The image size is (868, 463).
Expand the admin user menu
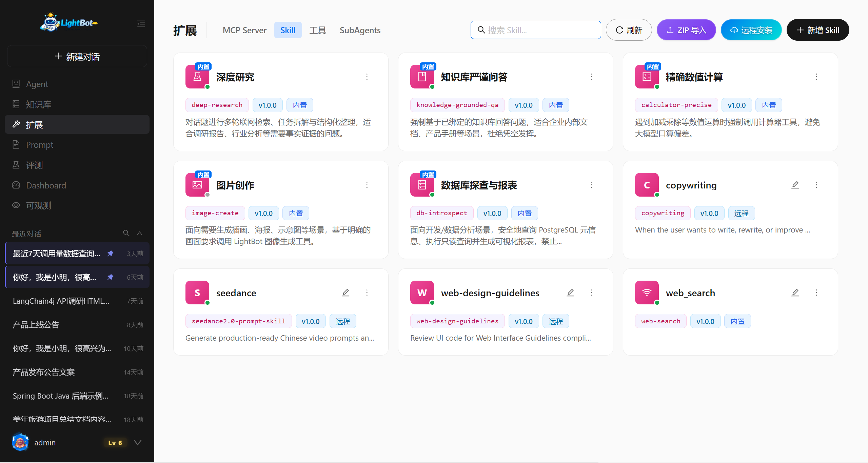[x=138, y=442]
